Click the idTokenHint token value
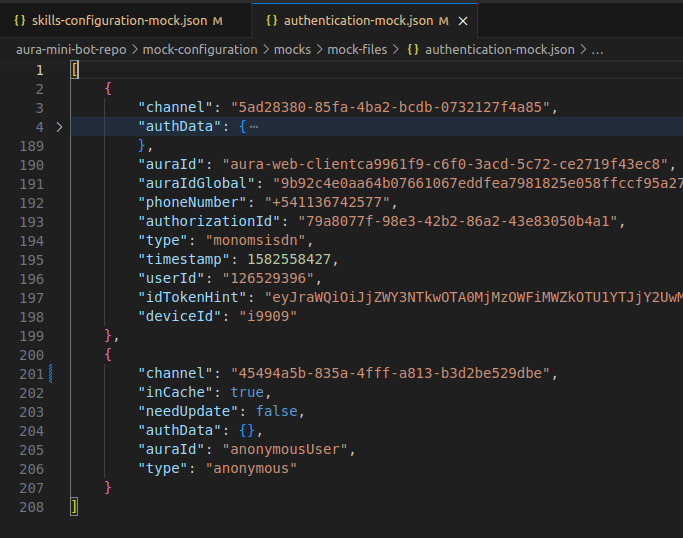The width and height of the screenshot is (683, 538). click(x=473, y=298)
